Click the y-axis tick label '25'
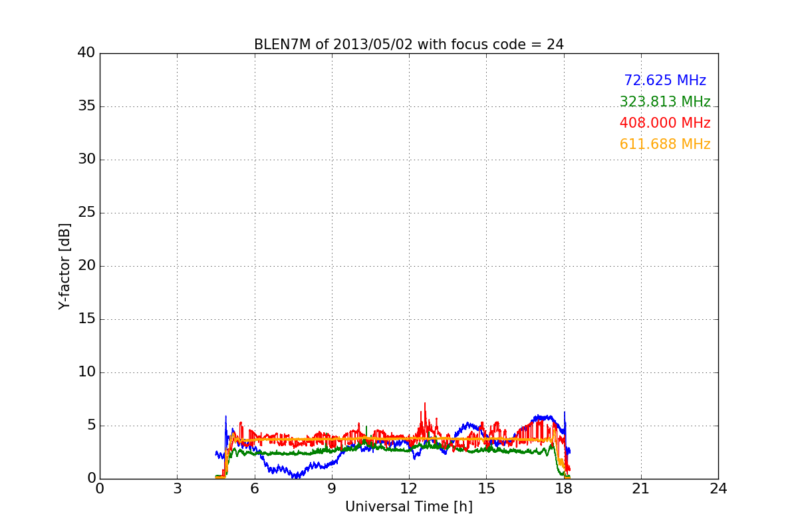Image resolution: width=798 pixels, height=532 pixels. (86, 213)
